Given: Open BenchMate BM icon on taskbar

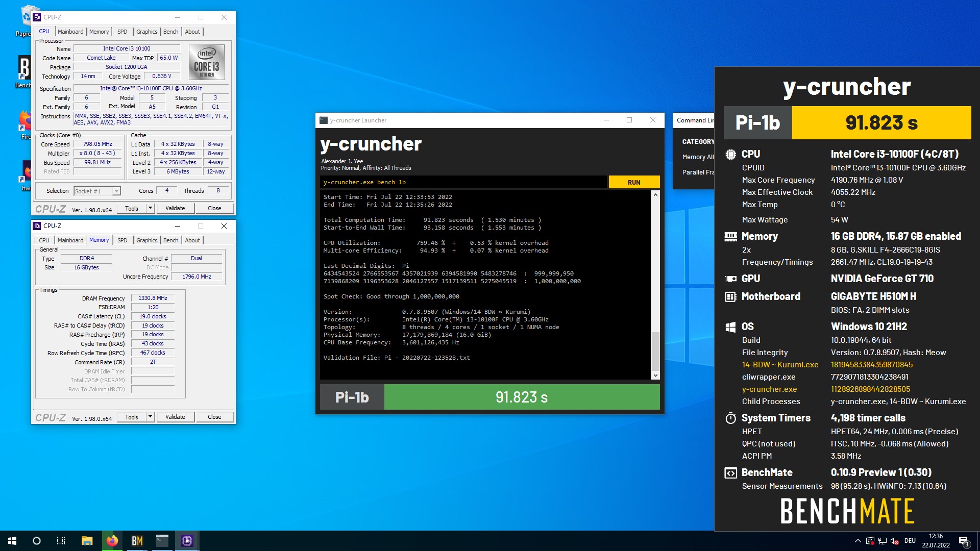Looking at the screenshot, I should [x=137, y=541].
